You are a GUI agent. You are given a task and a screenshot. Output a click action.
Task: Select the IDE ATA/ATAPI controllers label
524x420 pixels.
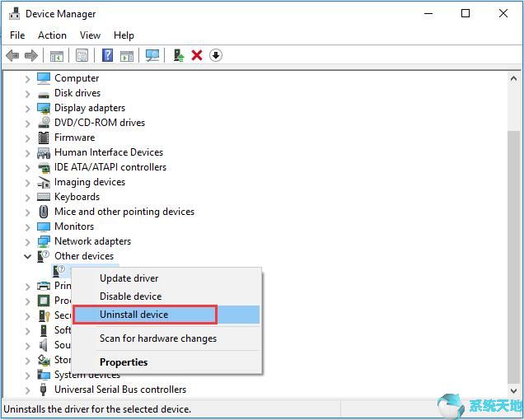[x=110, y=167]
